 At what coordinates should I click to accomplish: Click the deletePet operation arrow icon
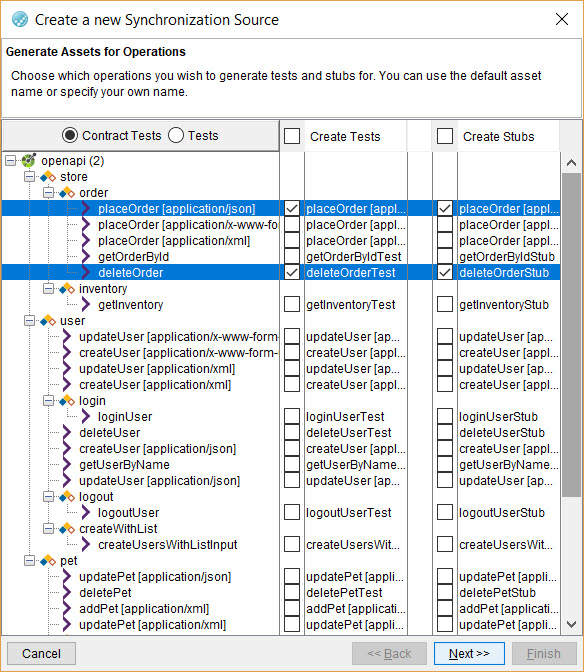coord(67,593)
